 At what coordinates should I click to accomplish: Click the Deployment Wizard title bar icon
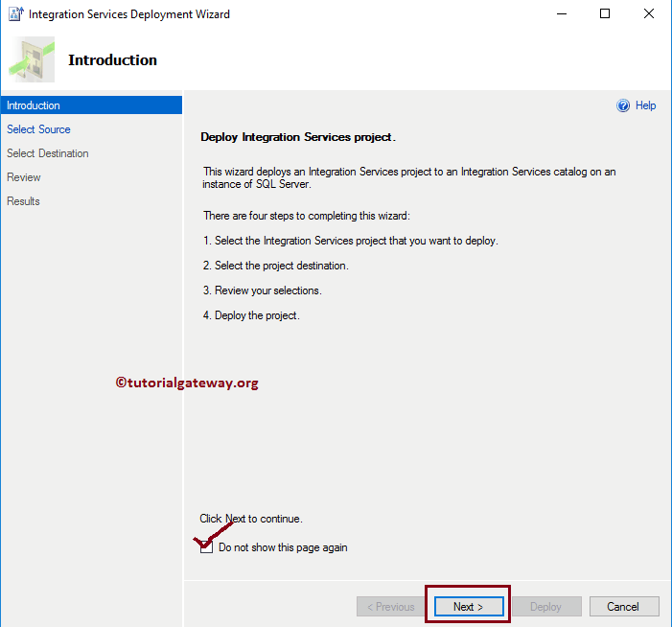point(16,13)
